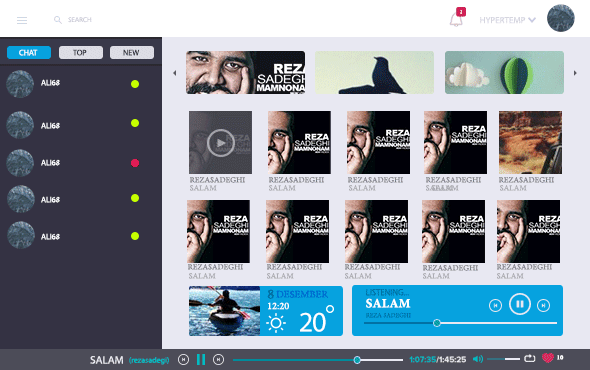Image resolution: width=590 pixels, height=370 pixels.
Task: Click the search magnifier icon
Action: tap(58, 20)
